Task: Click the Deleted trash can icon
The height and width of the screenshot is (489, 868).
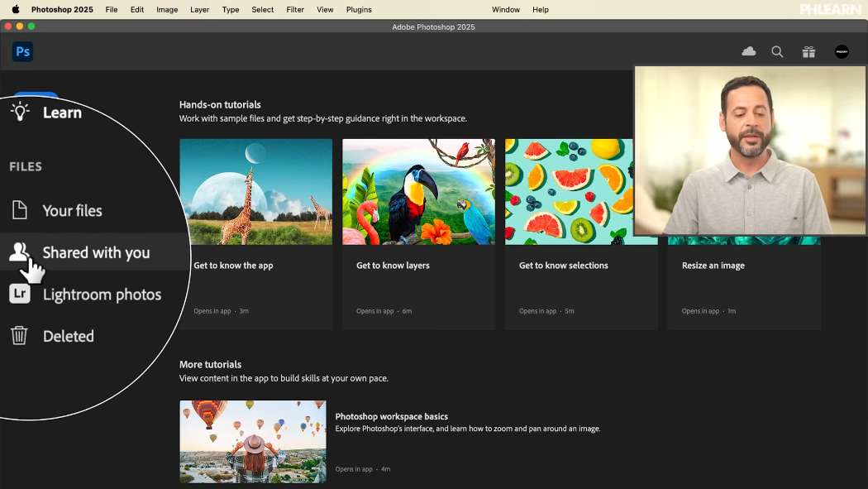Action: pyautogui.click(x=19, y=335)
